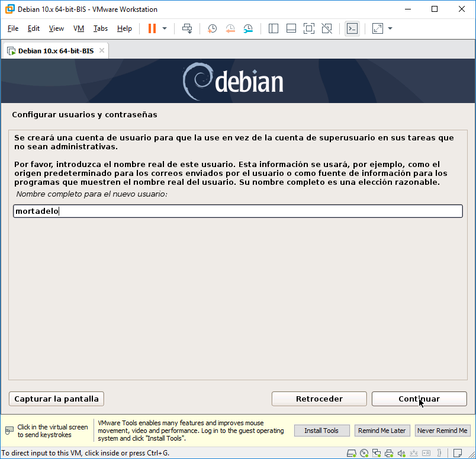The image size is (476, 459).
Task: Click the network adapter status icon
Action: coord(377,454)
